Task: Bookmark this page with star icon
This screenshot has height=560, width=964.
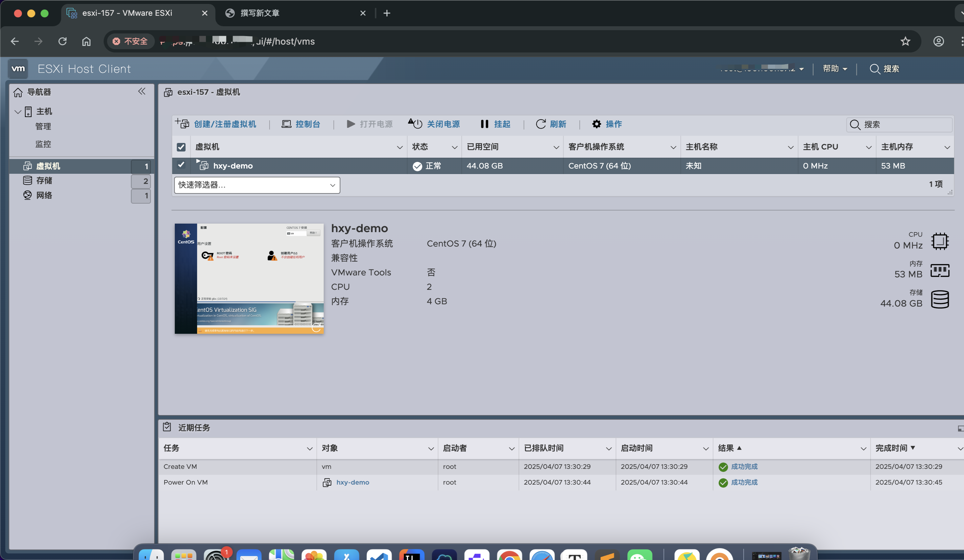Action: pos(906,41)
